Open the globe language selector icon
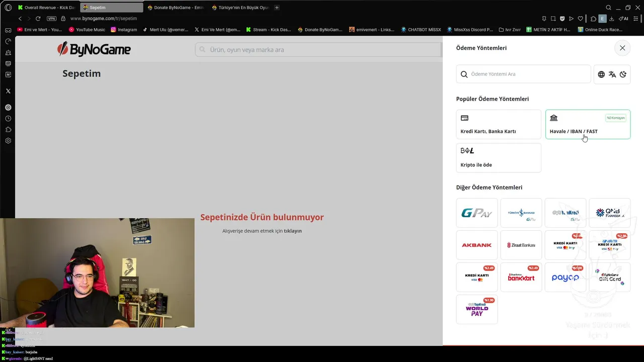This screenshot has width=644, height=362. tap(601, 74)
